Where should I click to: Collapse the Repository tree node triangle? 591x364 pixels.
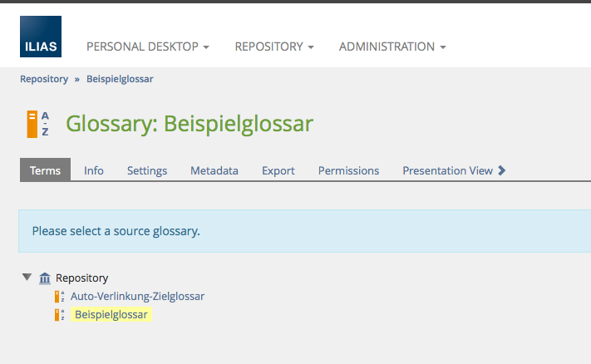pos(27,278)
